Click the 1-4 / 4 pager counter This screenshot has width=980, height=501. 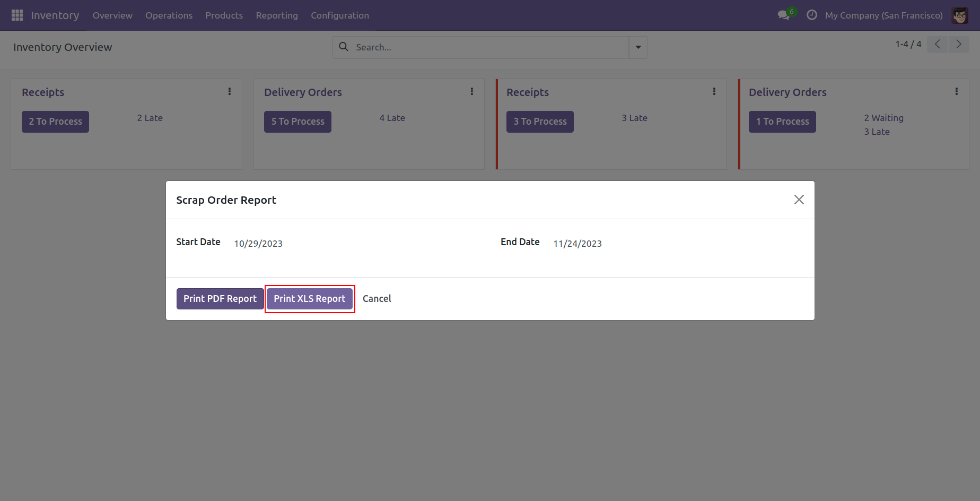coord(908,44)
